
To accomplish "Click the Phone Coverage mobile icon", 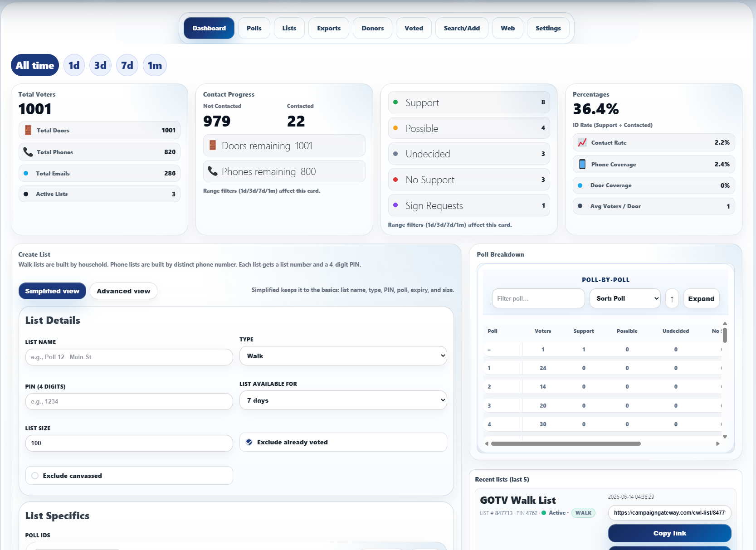I will 582,164.
